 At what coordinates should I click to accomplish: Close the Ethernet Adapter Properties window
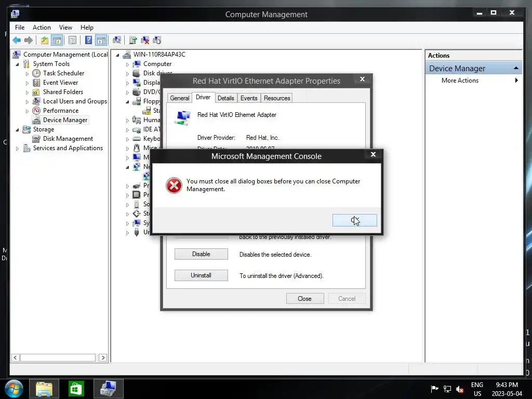[x=362, y=79]
